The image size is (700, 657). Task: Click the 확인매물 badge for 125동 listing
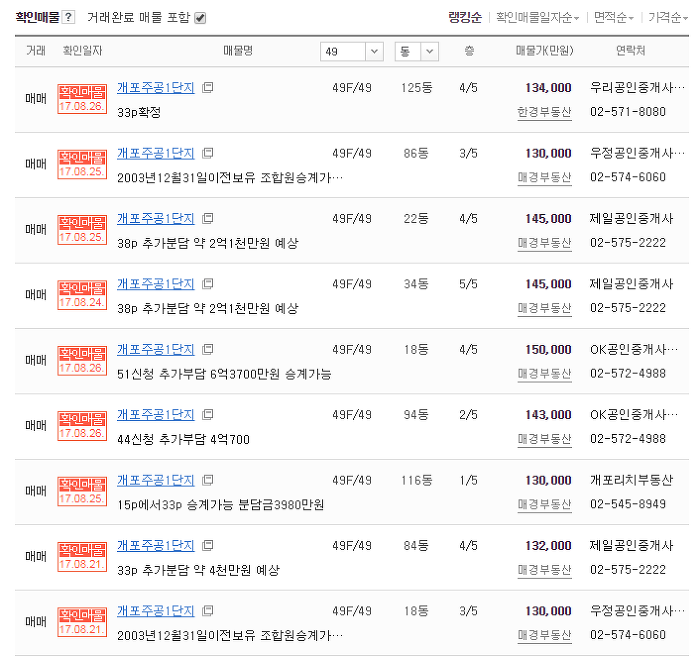click(82, 99)
